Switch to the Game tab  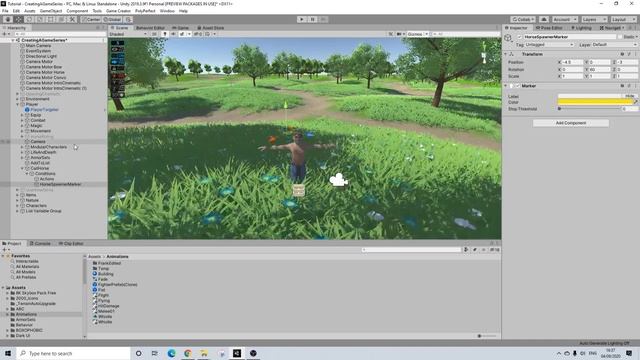pos(180,28)
